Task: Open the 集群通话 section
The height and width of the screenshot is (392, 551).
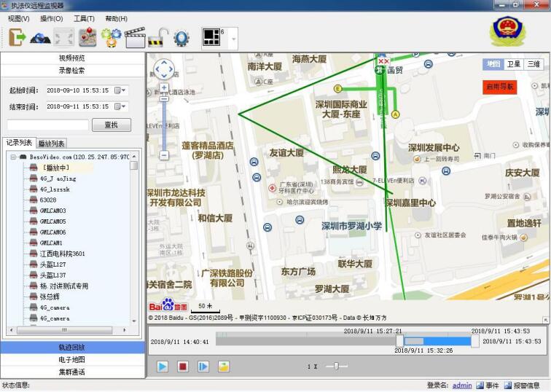Action: click(72, 372)
